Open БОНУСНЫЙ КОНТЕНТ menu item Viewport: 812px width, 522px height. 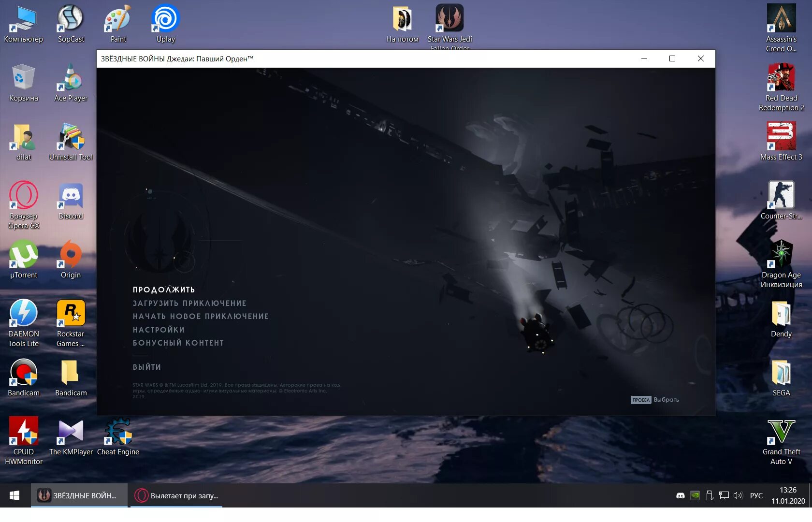[x=178, y=343]
